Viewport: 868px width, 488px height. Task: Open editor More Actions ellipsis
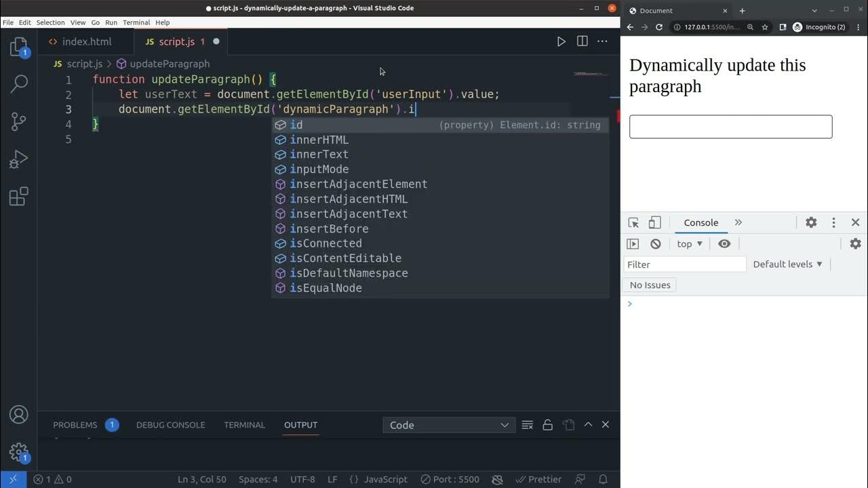602,41
